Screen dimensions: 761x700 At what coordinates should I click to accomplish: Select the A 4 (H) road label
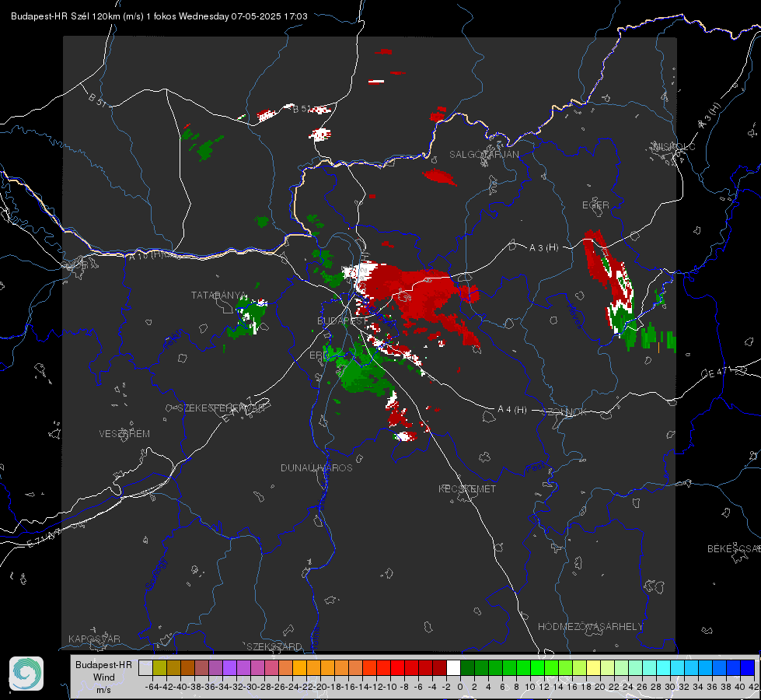tap(512, 410)
